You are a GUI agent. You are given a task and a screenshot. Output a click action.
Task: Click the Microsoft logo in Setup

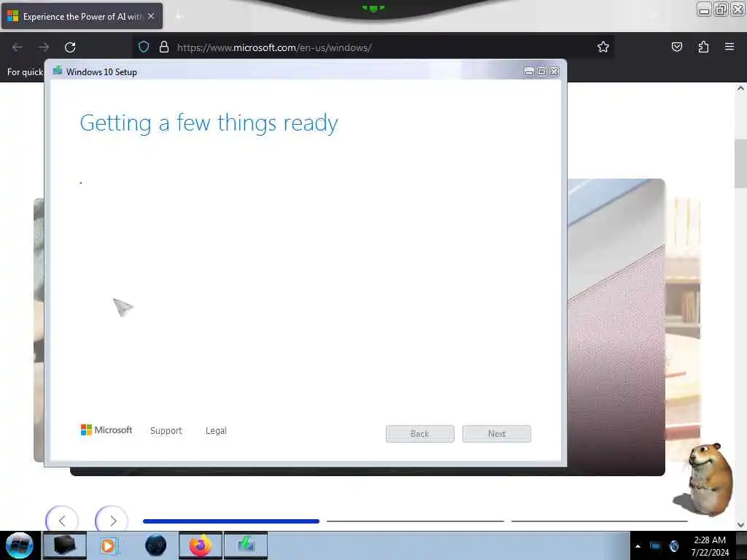(x=107, y=430)
